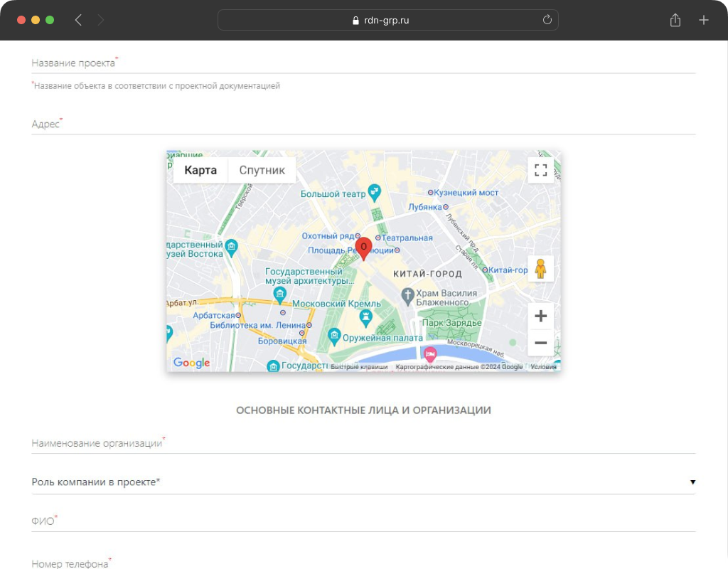Screen dimensions: 728x569
Task: Select the Карта map view
Action: point(200,170)
